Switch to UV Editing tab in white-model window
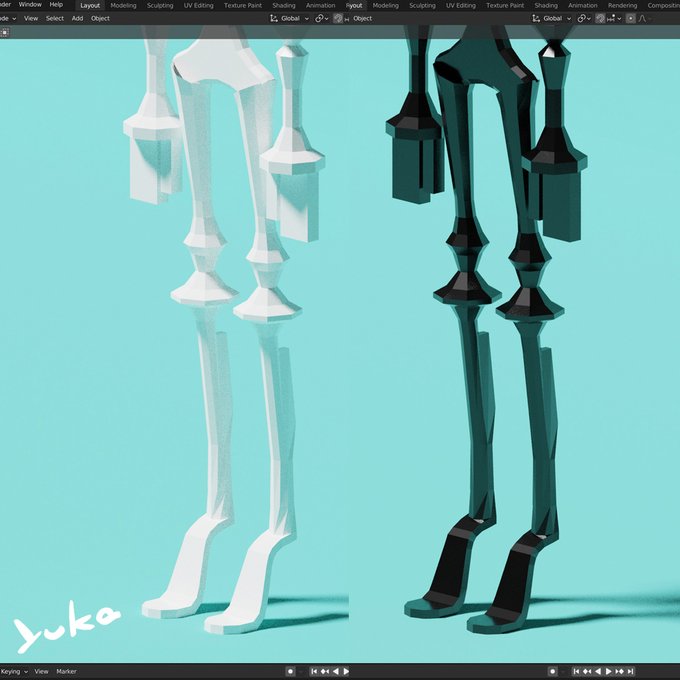This screenshot has width=680, height=680. pyautogui.click(x=199, y=6)
